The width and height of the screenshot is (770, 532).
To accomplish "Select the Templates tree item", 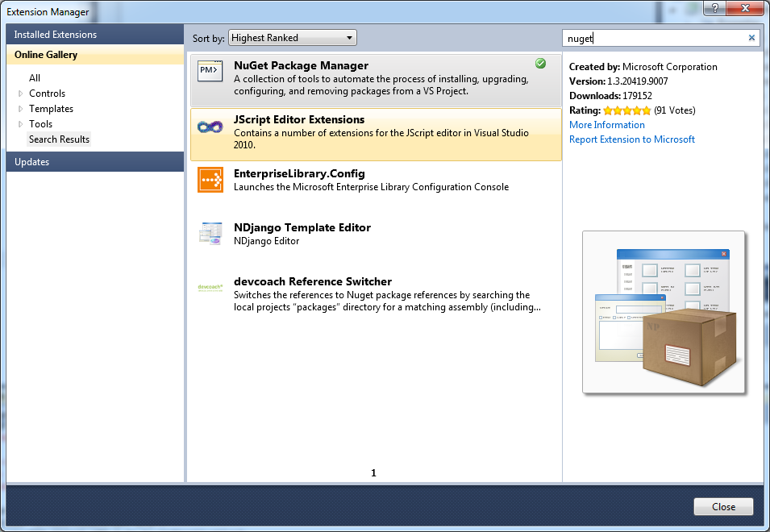I will (x=51, y=109).
